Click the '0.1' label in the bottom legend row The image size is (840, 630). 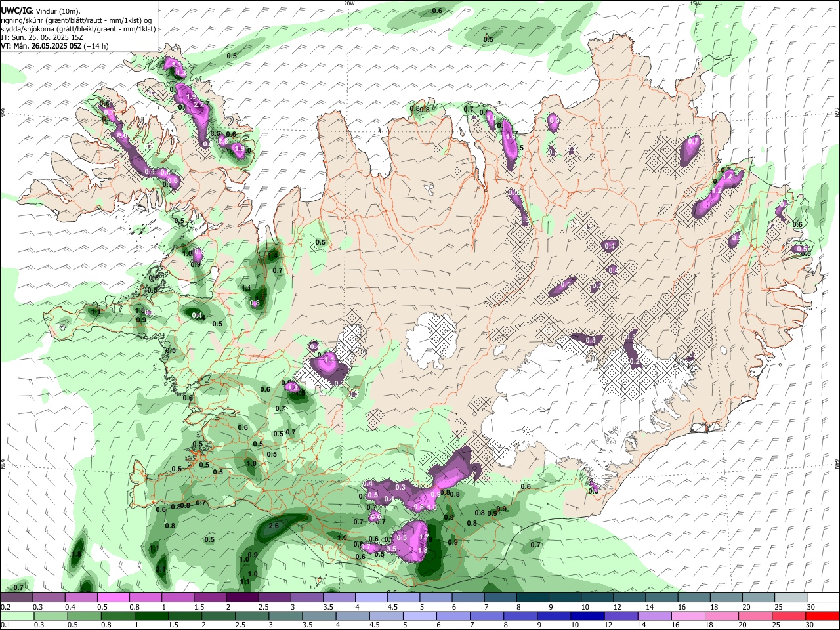pos(6,624)
